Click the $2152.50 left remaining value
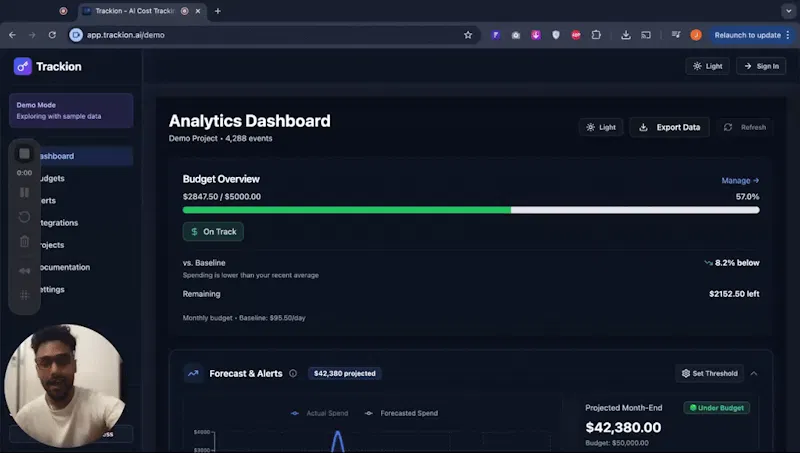Viewport: 800px width, 453px height. pos(734,294)
